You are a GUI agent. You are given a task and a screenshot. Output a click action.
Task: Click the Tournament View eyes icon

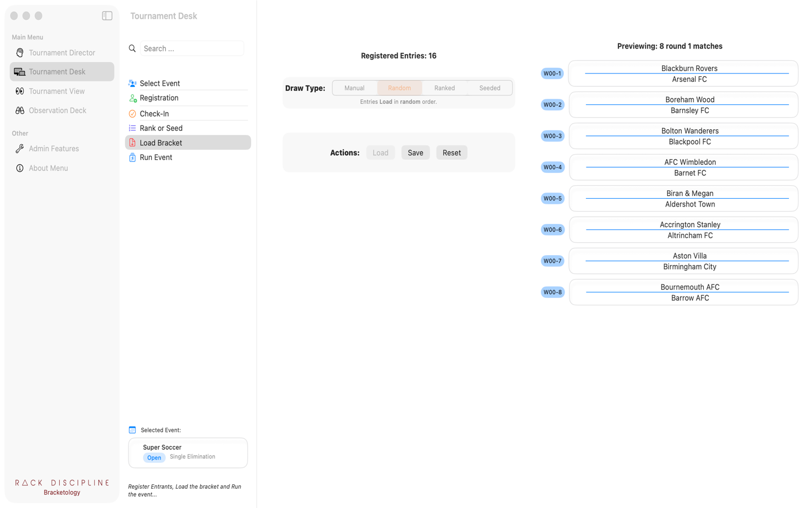point(20,91)
